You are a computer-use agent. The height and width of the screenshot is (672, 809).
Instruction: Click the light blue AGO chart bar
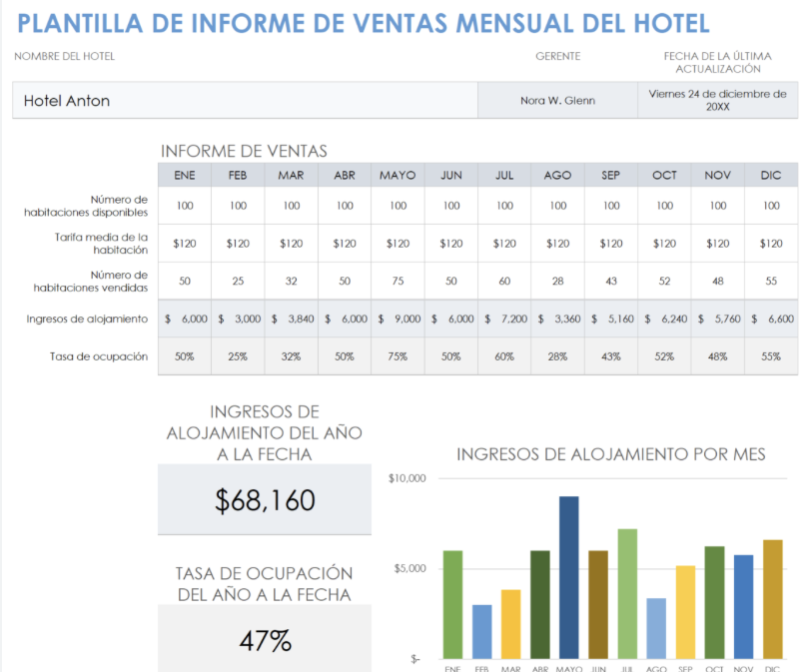coord(656,628)
